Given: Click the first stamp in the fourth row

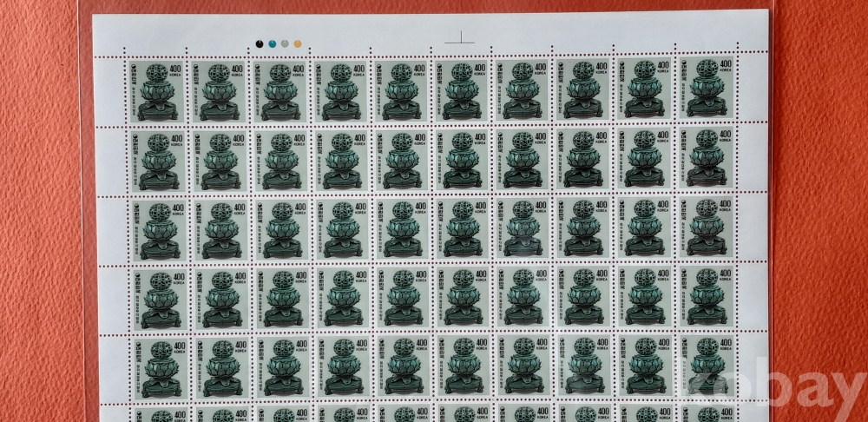Looking at the screenshot, I should pos(158,300).
